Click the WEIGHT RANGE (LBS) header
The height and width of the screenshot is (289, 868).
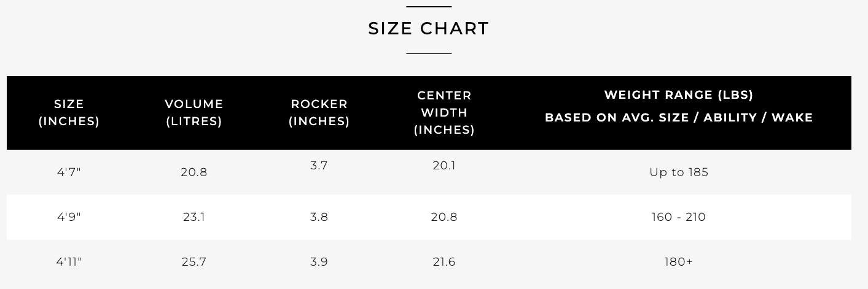(679, 95)
